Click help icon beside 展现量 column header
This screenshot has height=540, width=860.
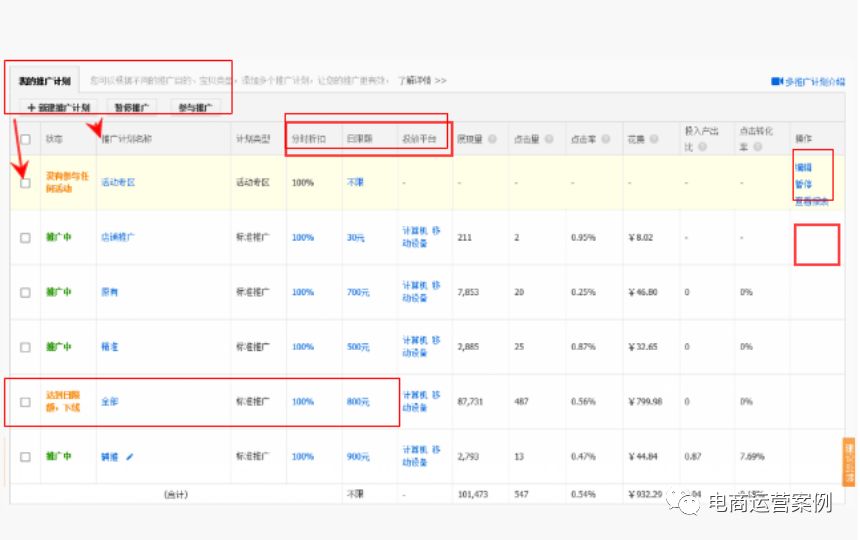(493, 139)
